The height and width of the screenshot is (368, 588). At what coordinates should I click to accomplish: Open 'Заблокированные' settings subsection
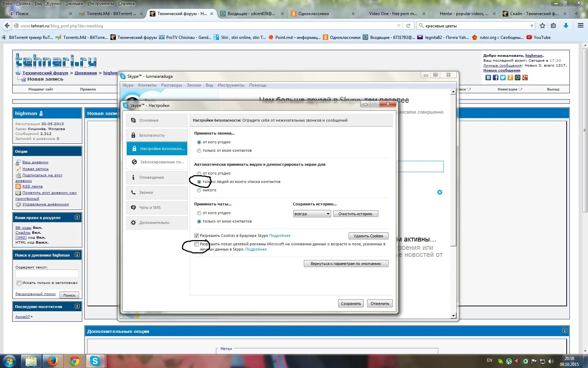(x=157, y=162)
